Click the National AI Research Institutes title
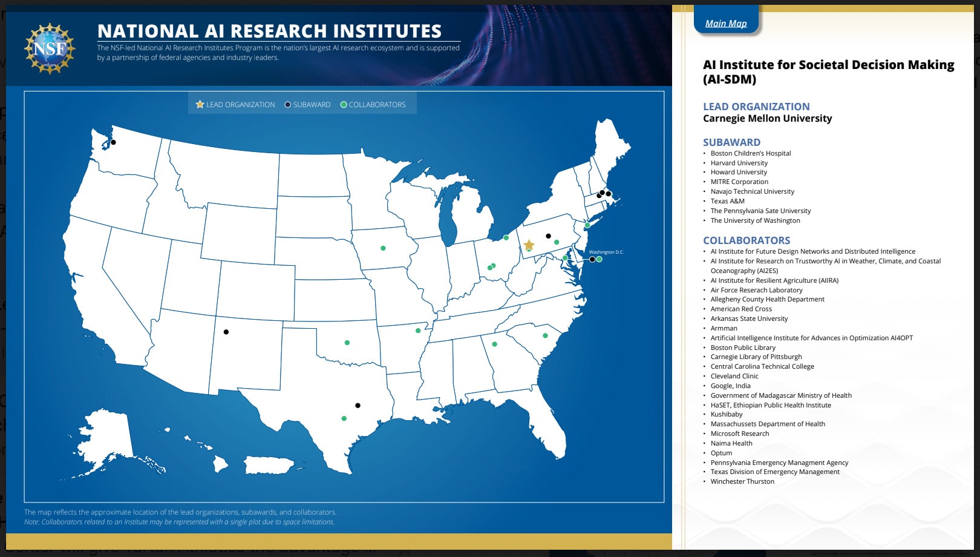The height and width of the screenshot is (557, 980). [x=270, y=31]
